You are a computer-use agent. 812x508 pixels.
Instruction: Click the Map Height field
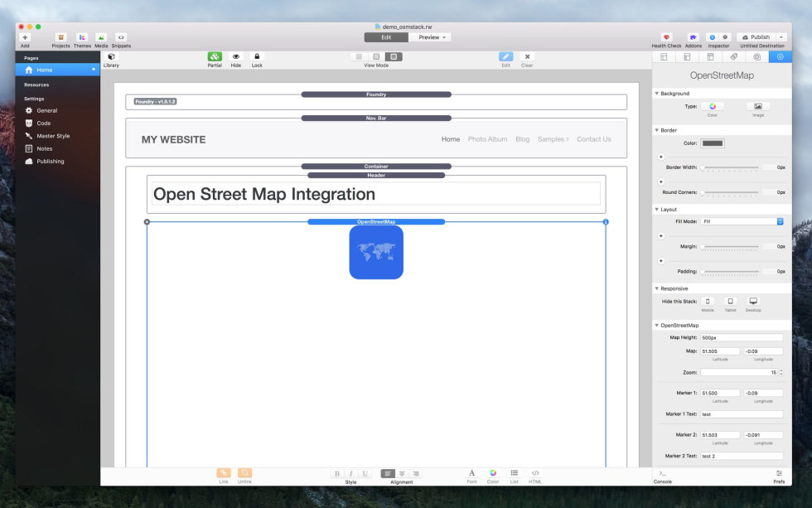742,337
